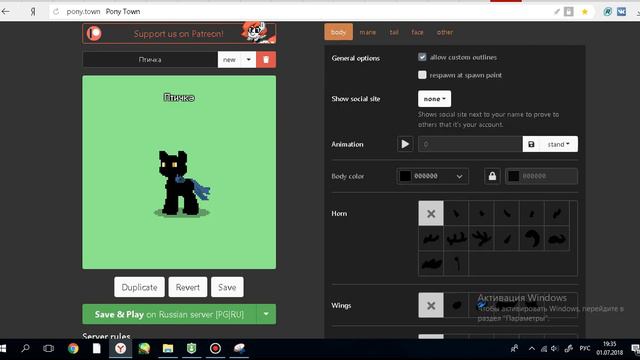Open the Windows Start menu

(3, 349)
